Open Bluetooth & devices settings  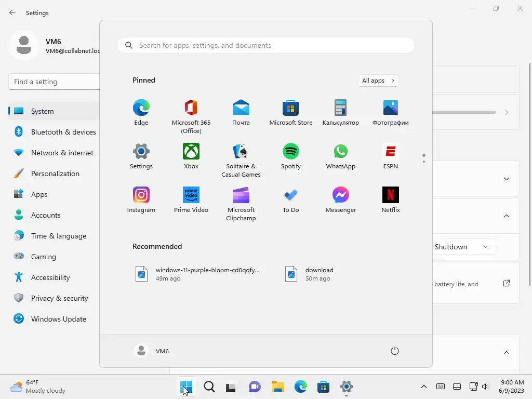(x=54, y=131)
